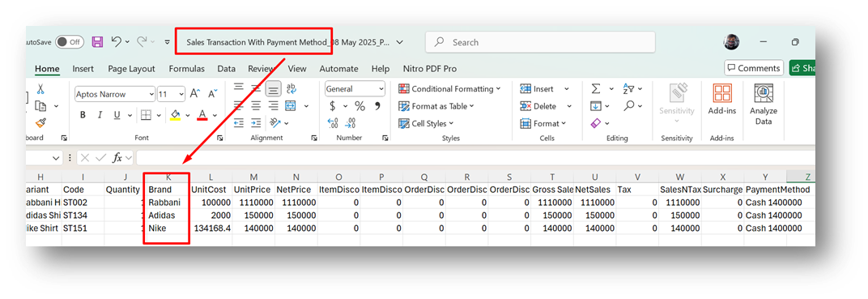Image resolution: width=868 pixels, height=299 pixels.
Task: Open Analyze Data
Action: click(764, 104)
